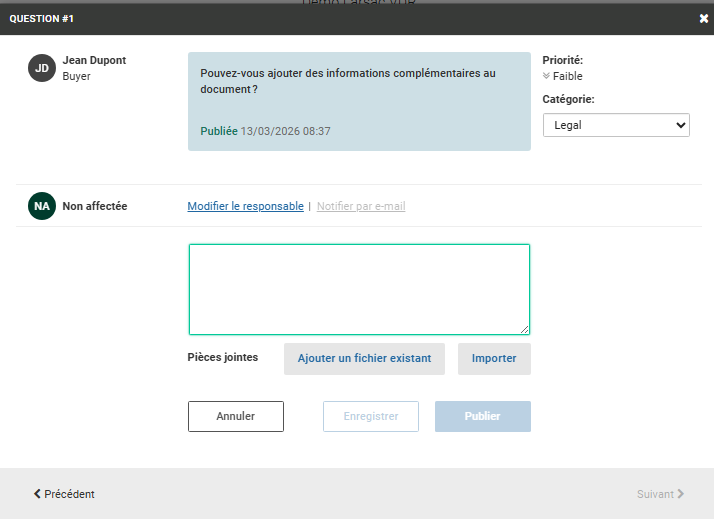714x519 pixels.
Task: Click the JD avatar of Jean Dupont
Action: click(42, 68)
